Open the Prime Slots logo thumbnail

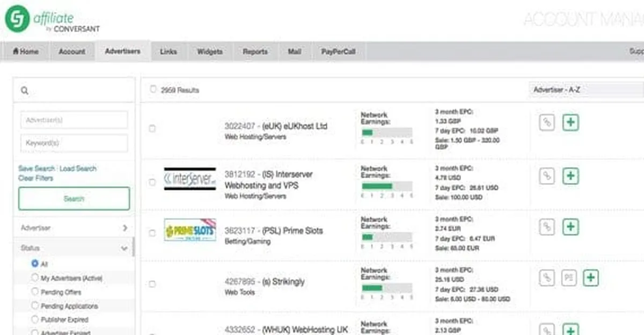click(x=190, y=230)
